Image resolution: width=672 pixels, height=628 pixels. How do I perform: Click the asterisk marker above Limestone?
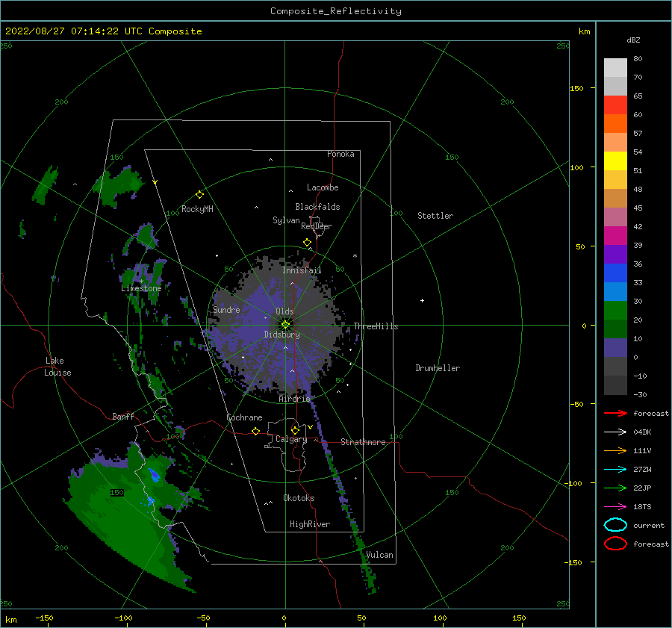pyautogui.click(x=141, y=282)
